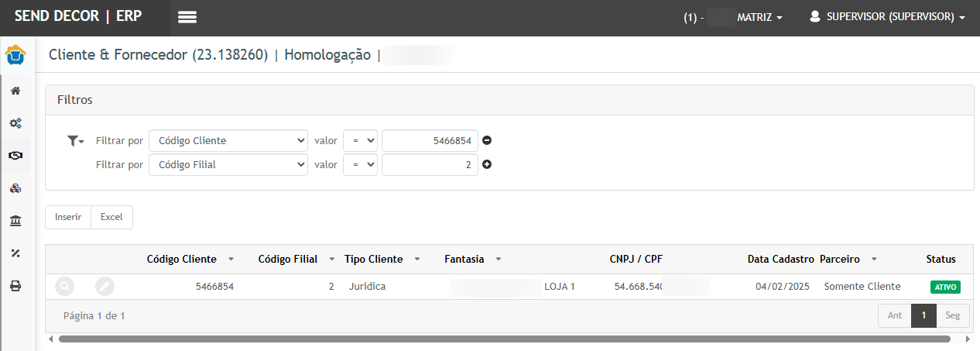Click the CNPJ / CPF column header
The height and width of the screenshot is (351, 980).
pos(636,260)
